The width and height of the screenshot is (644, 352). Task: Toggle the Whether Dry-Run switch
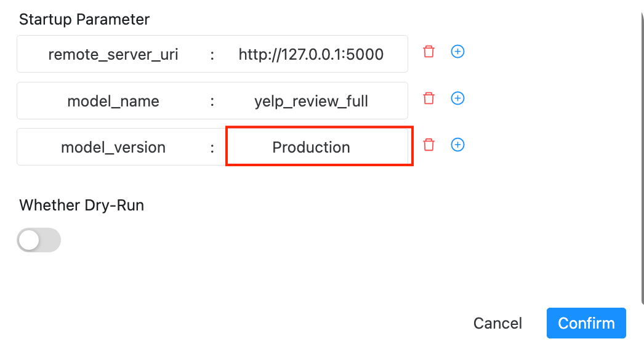click(x=39, y=240)
